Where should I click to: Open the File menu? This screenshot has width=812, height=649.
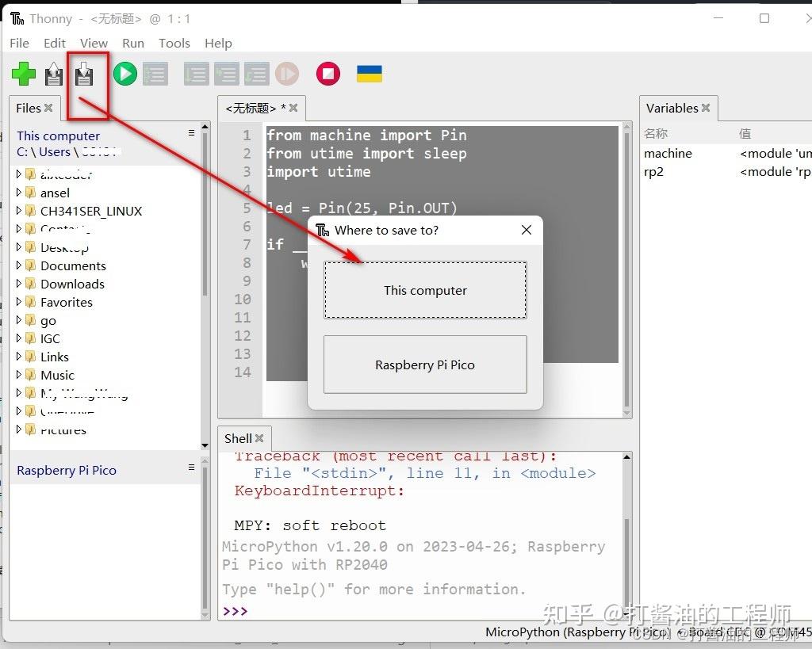pyautogui.click(x=19, y=43)
